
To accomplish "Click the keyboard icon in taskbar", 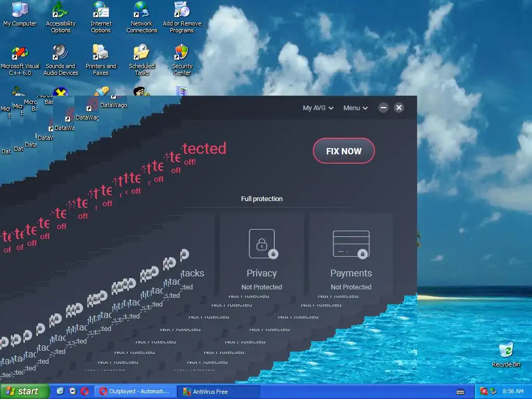I will click(460, 392).
